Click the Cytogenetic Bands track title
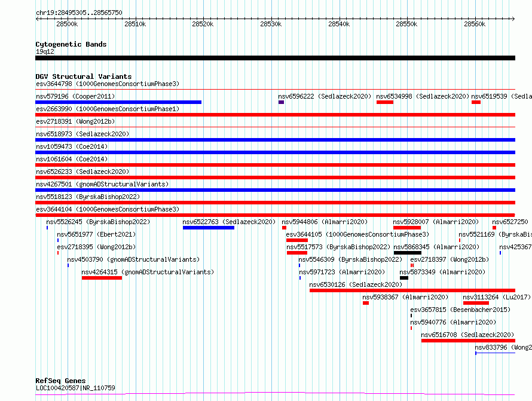This screenshot has width=532, height=401. (71, 44)
